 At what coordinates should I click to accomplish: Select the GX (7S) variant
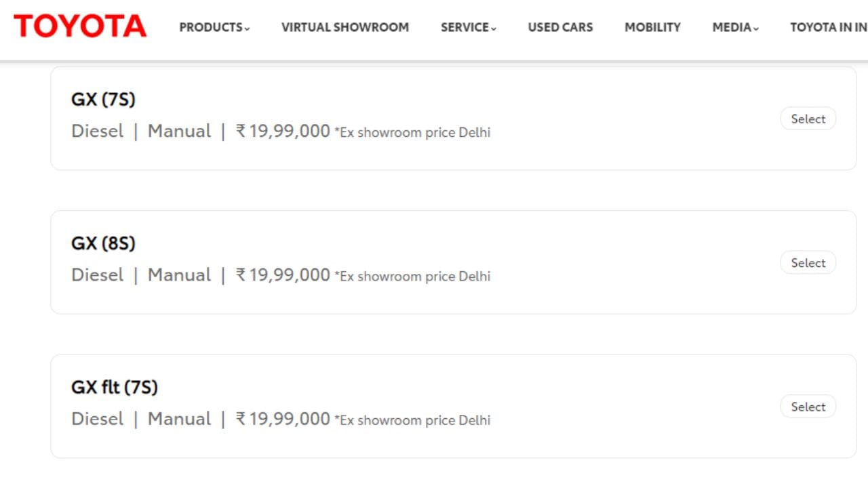[808, 119]
